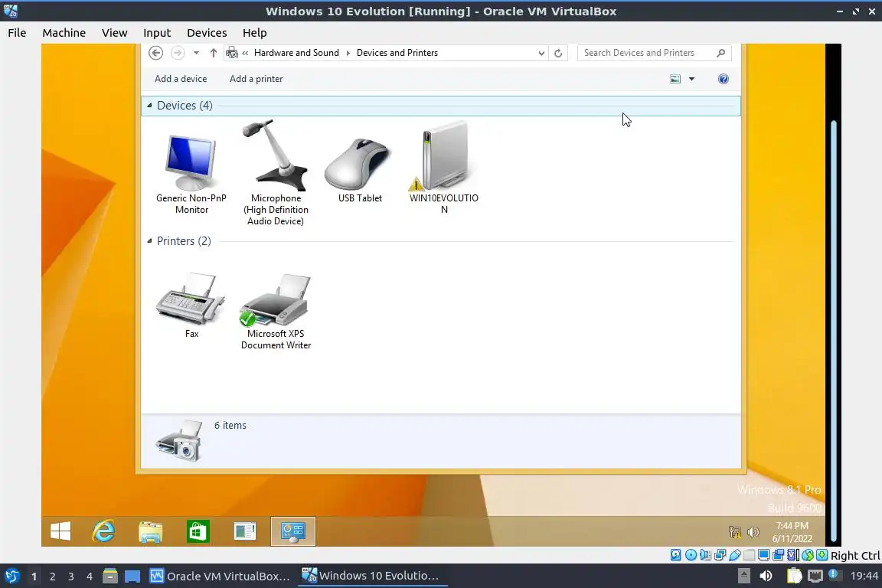Click the guest network warning tray icon
882x588 pixels.
(x=735, y=532)
